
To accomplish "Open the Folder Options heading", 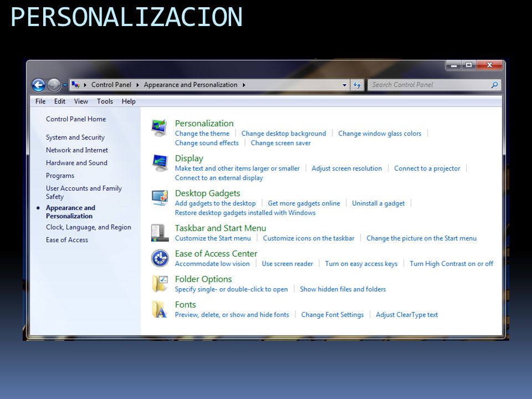I will pyautogui.click(x=203, y=279).
